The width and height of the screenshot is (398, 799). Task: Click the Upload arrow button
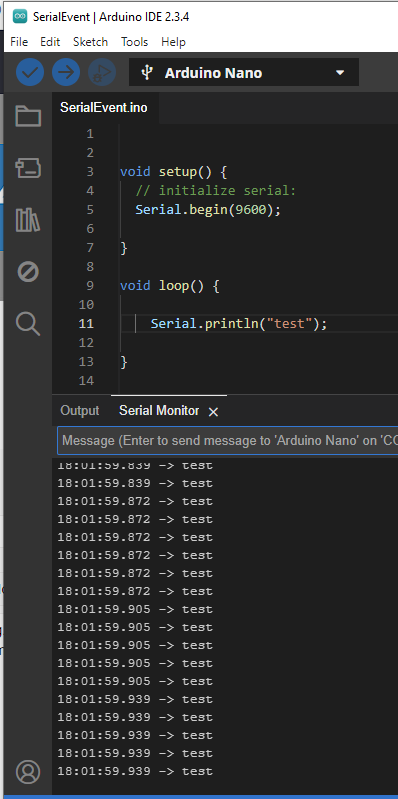coord(66,72)
